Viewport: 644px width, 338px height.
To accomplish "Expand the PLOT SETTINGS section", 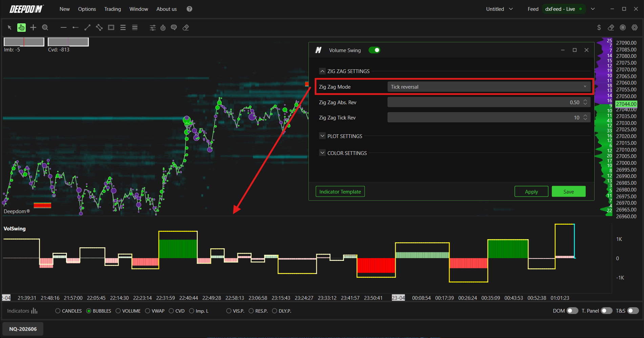I will tap(322, 136).
